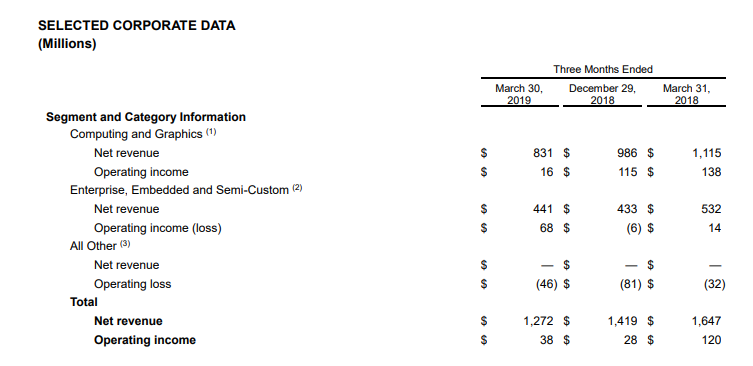The height and width of the screenshot is (366, 753).
Task: Select the 1,115 net revenue value
Action: (706, 153)
